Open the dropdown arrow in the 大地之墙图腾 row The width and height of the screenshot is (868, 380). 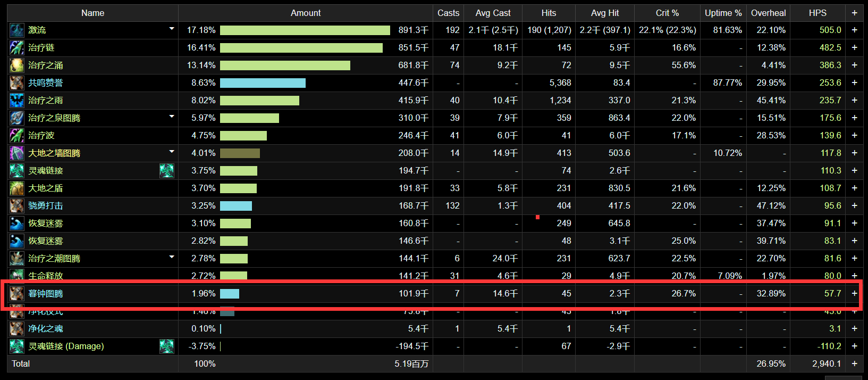[x=172, y=151]
